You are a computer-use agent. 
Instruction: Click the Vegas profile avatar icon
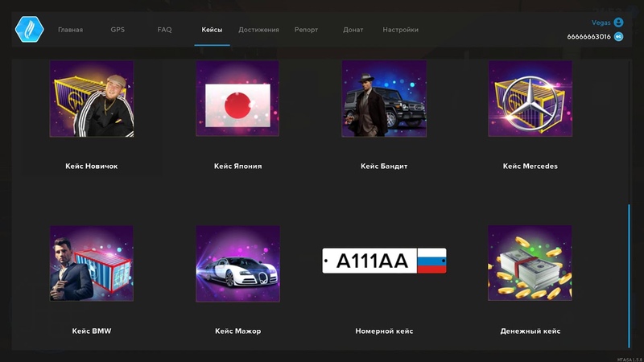coord(618,23)
